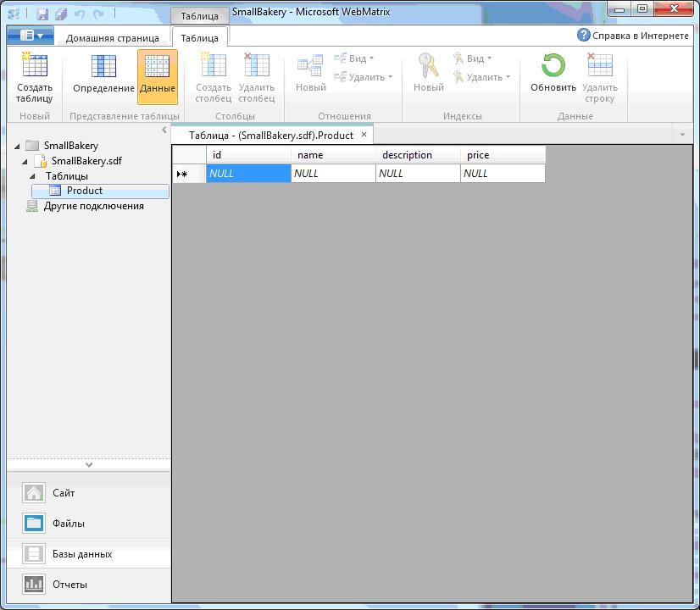
Task: Click the help question mark icon
Action: click(584, 35)
